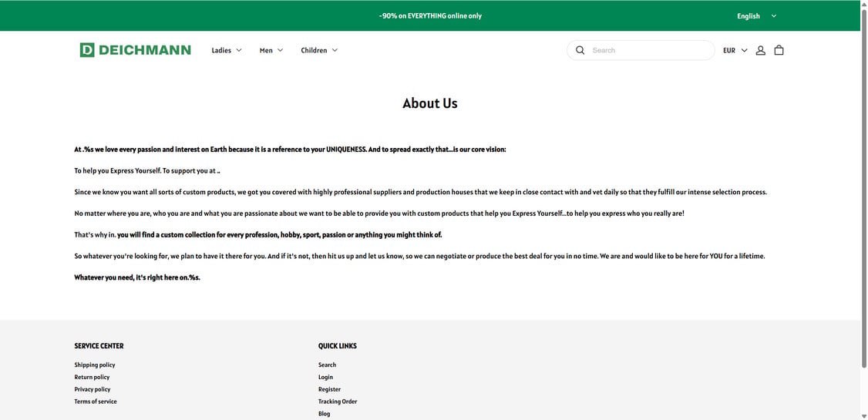The height and width of the screenshot is (420, 868).
Task: Expand the Ladies menu
Action: tap(227, 50)
